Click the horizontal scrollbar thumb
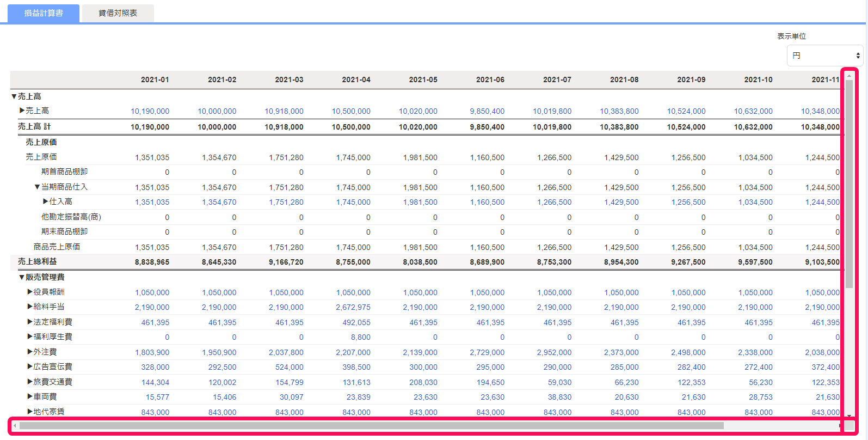Viewport: 868px width, 440px height. (372, 425)
